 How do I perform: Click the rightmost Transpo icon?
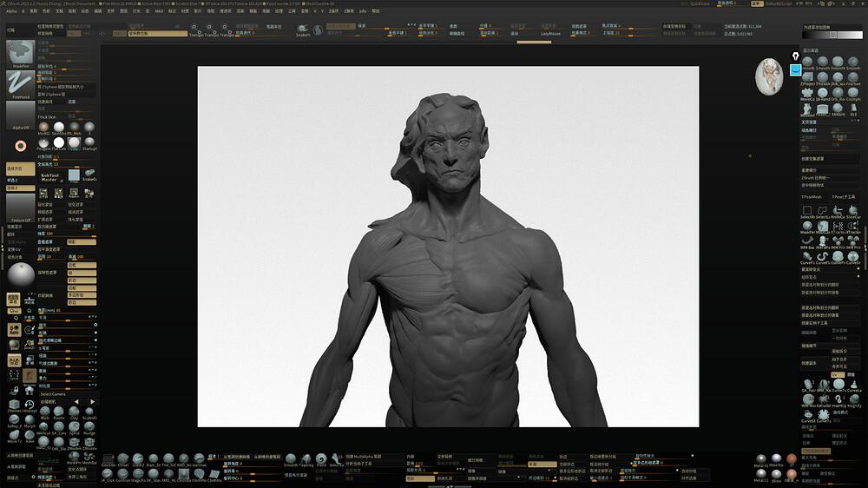click(x=226, y=30)
